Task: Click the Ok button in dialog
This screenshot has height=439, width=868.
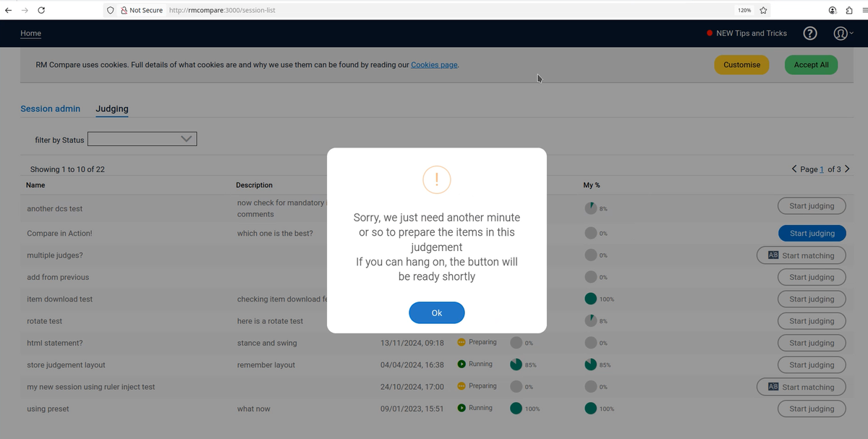Action: click(x=436, y=312)
